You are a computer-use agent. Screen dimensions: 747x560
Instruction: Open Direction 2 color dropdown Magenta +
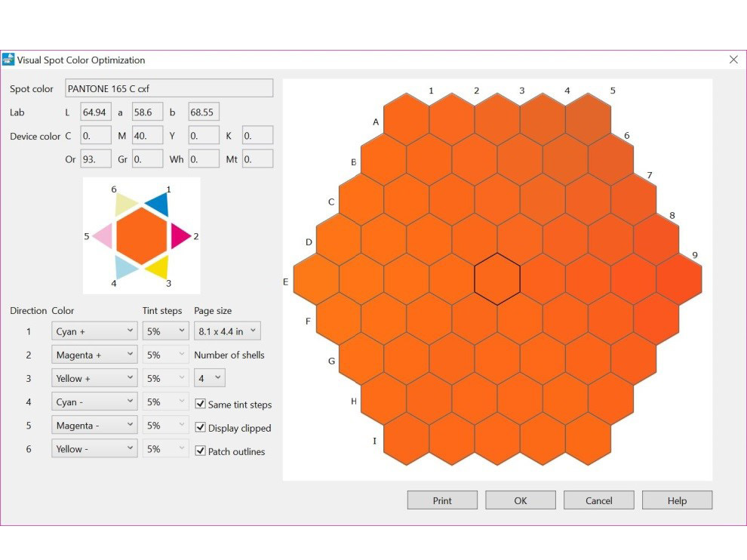coord(94,355)
